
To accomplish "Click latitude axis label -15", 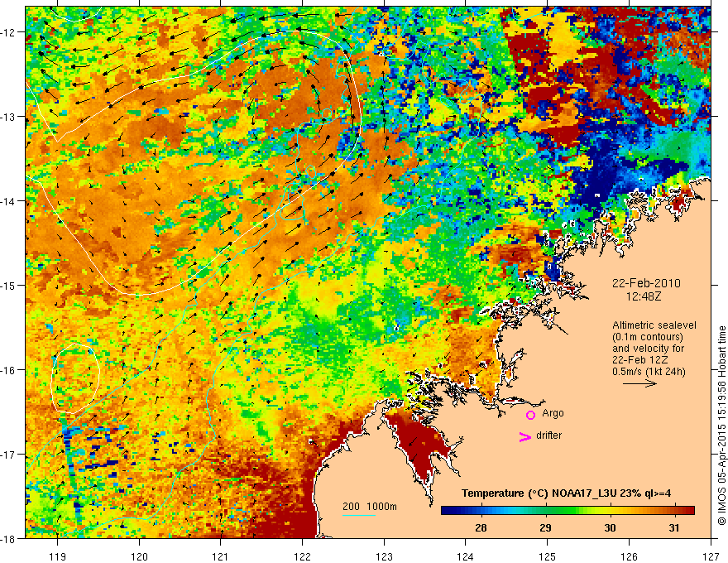I will (x=10, y=286).
